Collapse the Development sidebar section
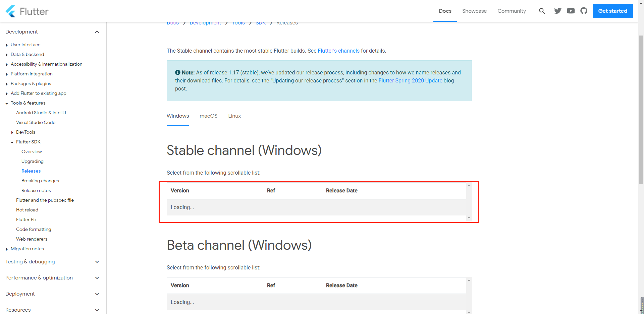The width and height of the screenshot is (644, 314). click(x=97, y=32)
